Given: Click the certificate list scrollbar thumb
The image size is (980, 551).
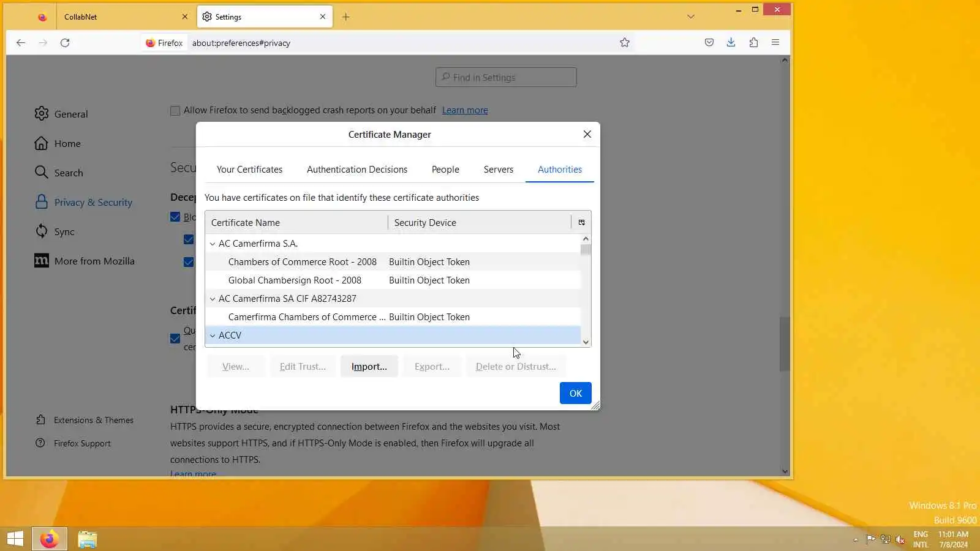Looking at the screenshot, I should coord(586,250).
